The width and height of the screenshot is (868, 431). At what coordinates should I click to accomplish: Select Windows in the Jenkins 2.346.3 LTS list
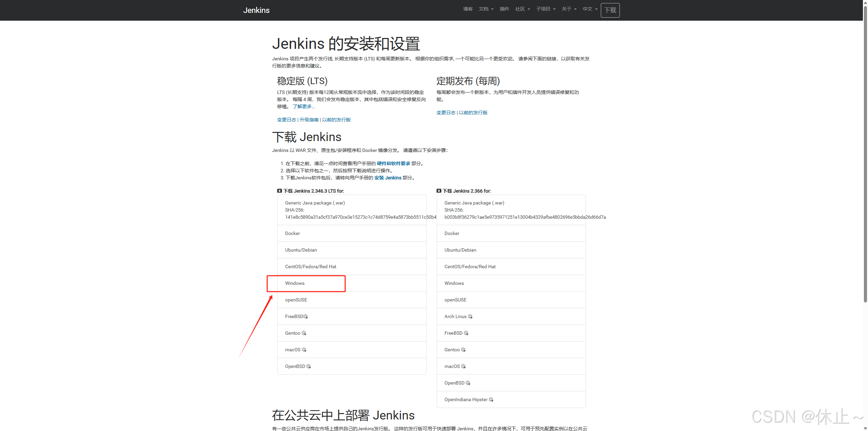pos(294,283)
